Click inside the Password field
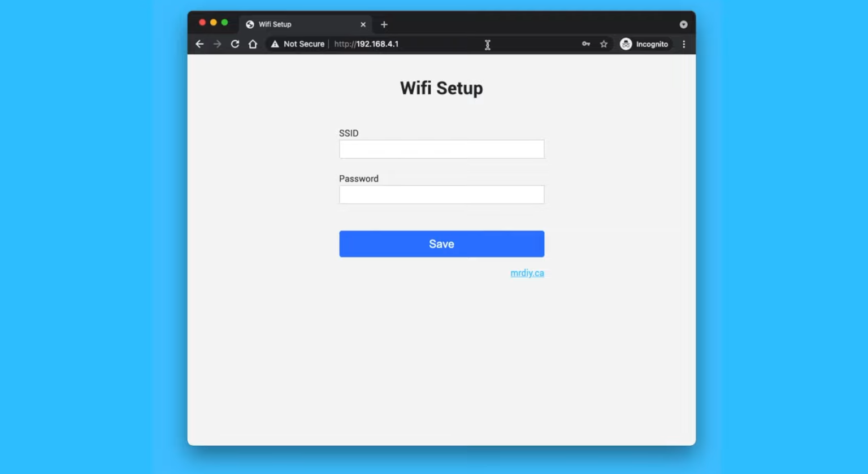This screenshot has width=868, height=474. (441, 194)
